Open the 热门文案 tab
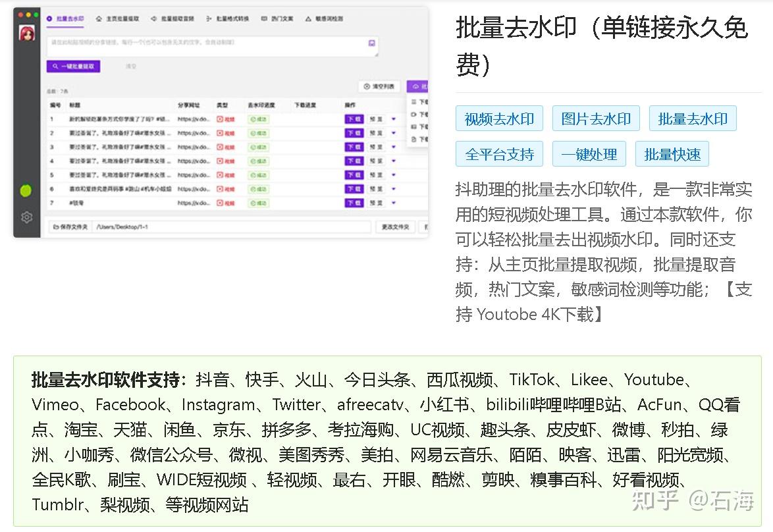 click(x=278, y=18)
